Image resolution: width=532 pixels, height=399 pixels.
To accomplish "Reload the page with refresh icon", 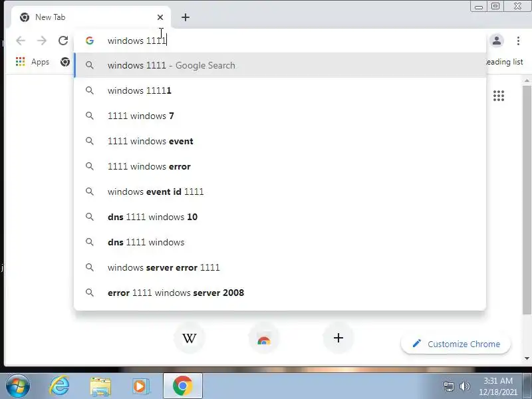I will [x=63, y=41].
